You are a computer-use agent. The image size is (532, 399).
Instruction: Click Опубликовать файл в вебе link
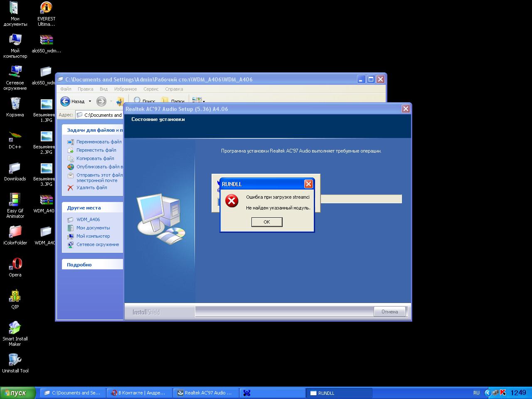point(99,167)
